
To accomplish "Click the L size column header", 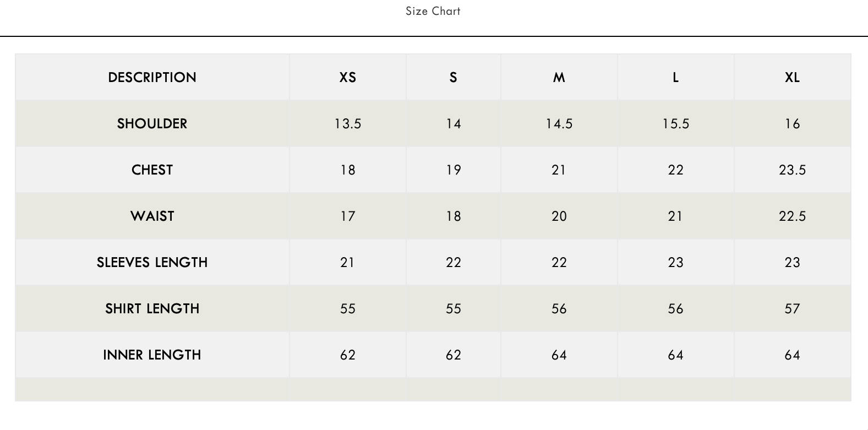I will pyautogui.click(x=675, y=77).
